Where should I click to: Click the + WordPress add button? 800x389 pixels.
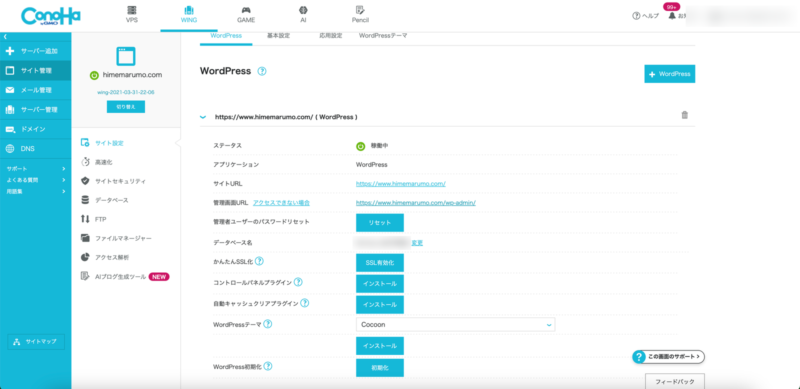click(x=669, y=74)
